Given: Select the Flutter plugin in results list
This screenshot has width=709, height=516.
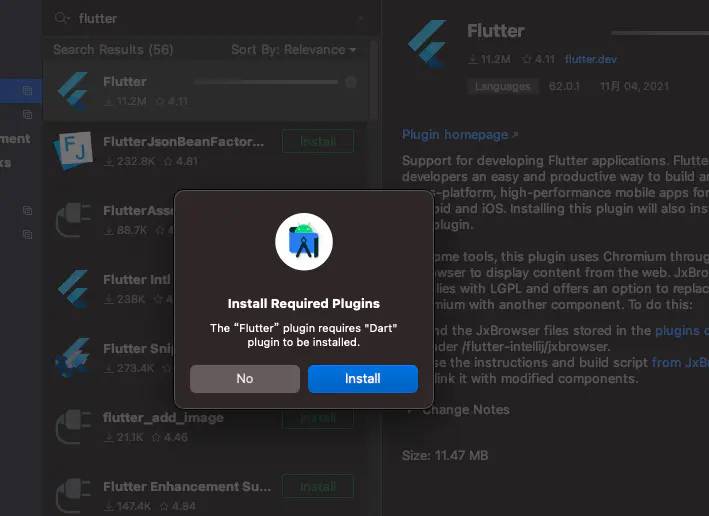Looking at the screenshot, I should pyautogui.click(x=206, y=91).
